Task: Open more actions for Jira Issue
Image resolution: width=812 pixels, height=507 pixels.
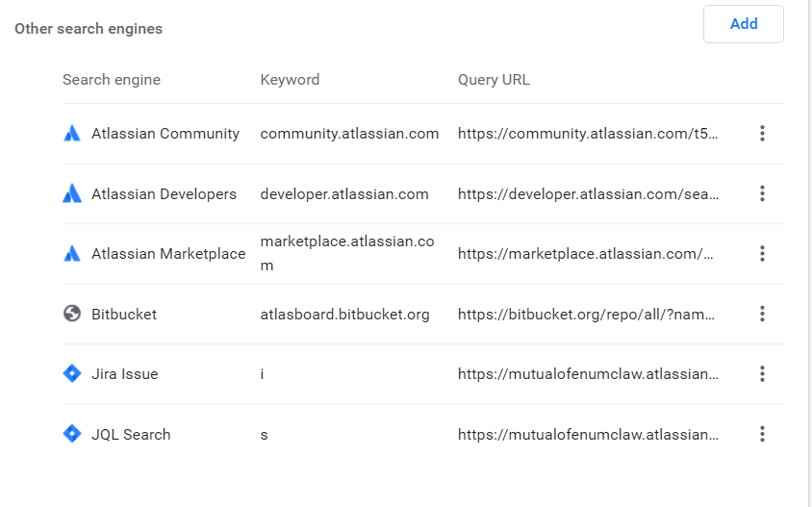Action: (762, 374)
